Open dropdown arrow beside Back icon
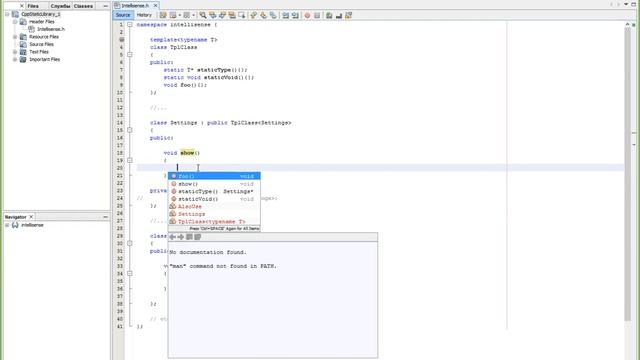 click(180, 15)
